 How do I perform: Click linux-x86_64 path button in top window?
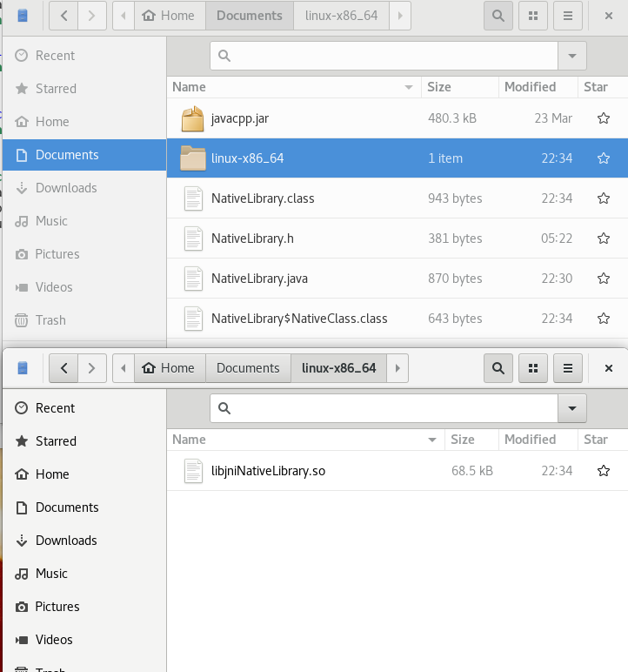[342, 16]
